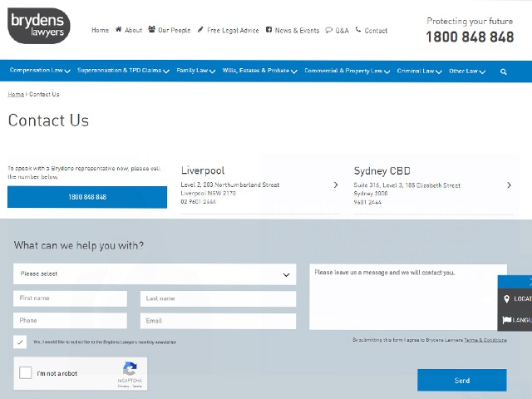This screenshot has height=399, width=532.
Task: Click the reCAPTCHA logo
Action: pos(130,369)
